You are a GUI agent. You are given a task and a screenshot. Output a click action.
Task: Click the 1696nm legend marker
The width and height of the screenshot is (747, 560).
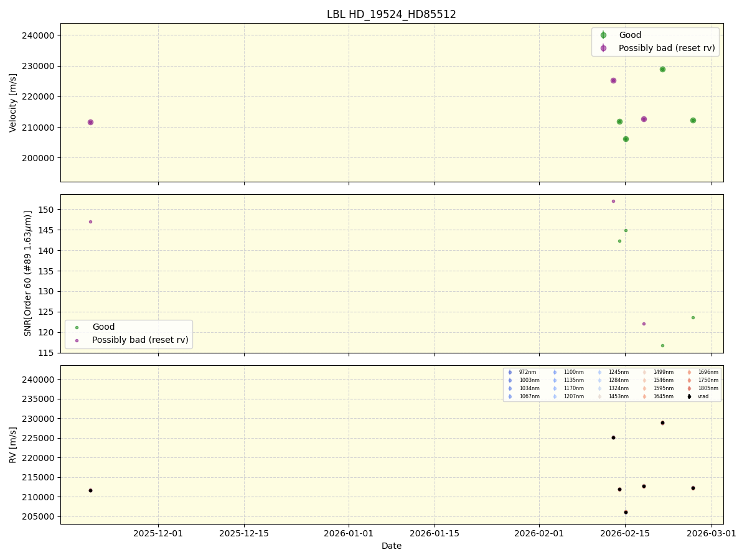tap(689, 372)
